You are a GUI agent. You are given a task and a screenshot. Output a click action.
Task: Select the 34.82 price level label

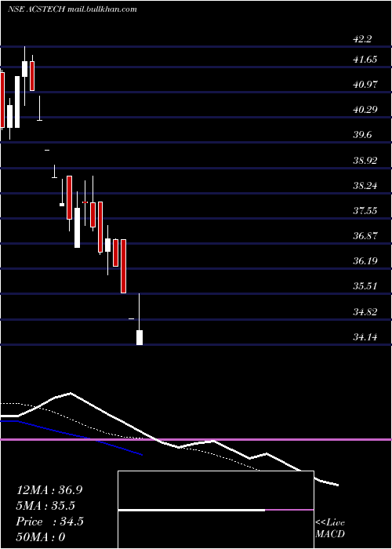click(365, 312)
